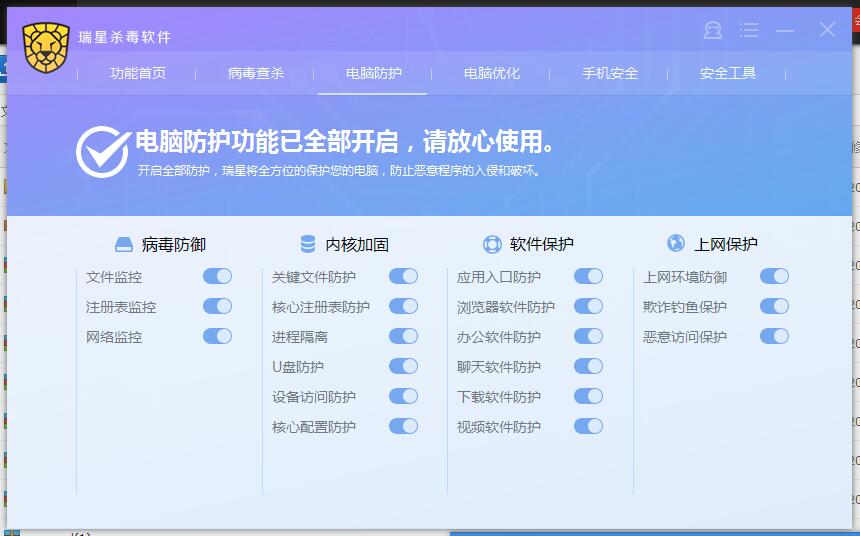Minimize the Rising antivirus window
The height and width of the screenshot is (536, 860).
(785, 31)
